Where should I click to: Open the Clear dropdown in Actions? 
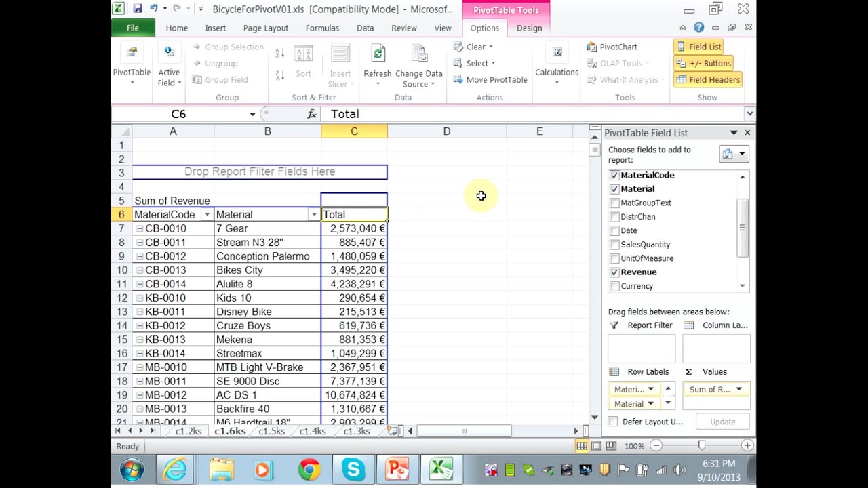(473, 47)
